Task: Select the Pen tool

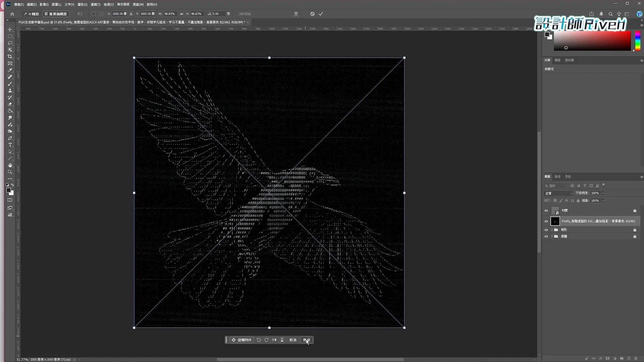Action: (10, 138)
